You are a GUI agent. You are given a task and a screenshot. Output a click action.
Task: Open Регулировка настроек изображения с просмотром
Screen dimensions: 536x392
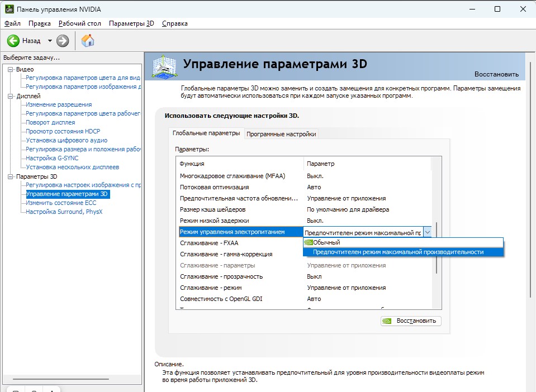[x=83, y=185]
